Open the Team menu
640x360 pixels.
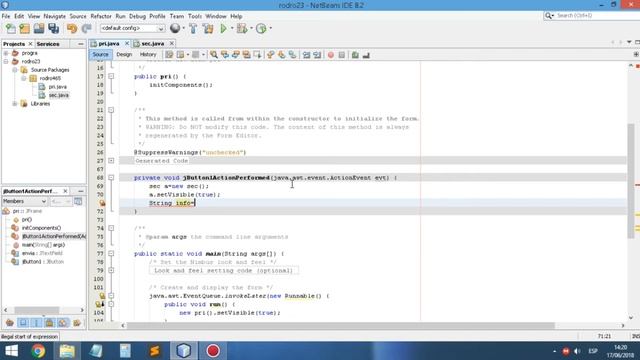177,16
